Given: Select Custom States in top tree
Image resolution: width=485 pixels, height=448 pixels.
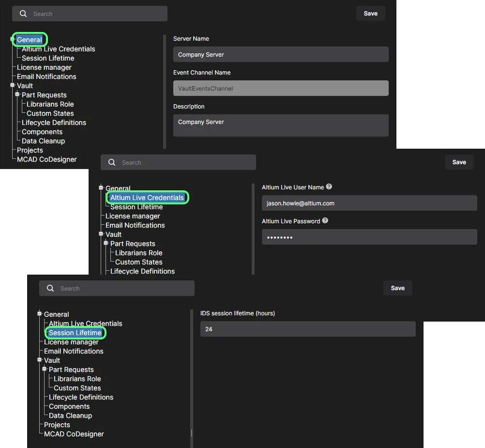Looking at the screenshot, I should pyautogui.click(x=50, y=113).
